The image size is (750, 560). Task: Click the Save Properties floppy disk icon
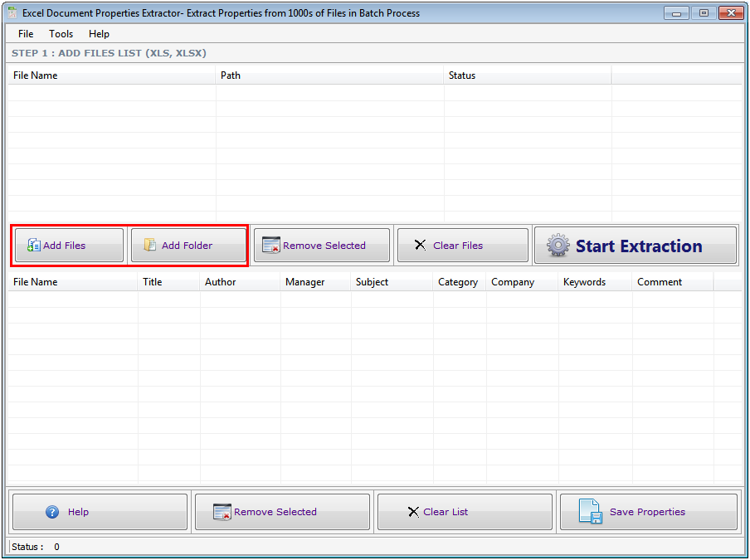(x=590, y=511)
